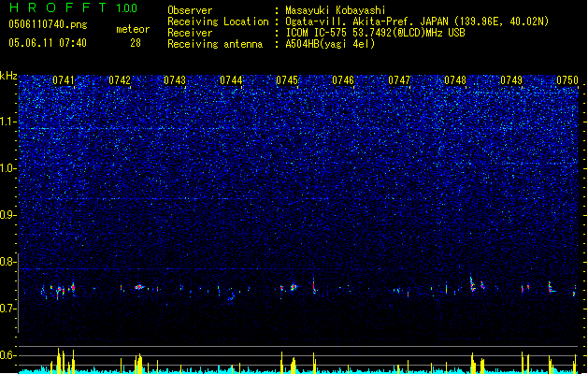588x374 pixels.
Task: Click the HROFFT 1.0.0 title text
Action: (74, 7)
